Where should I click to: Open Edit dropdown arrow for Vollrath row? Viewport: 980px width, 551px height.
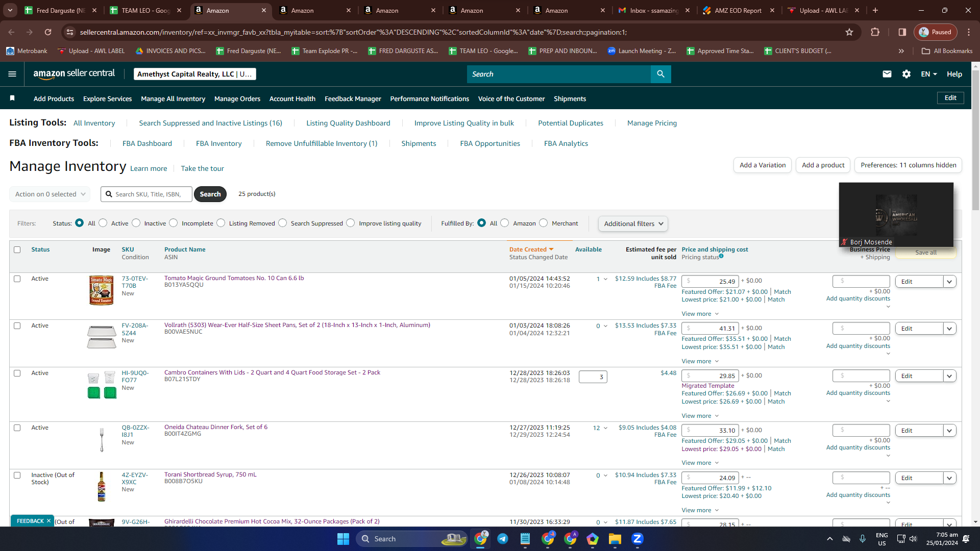pos(950,329)
